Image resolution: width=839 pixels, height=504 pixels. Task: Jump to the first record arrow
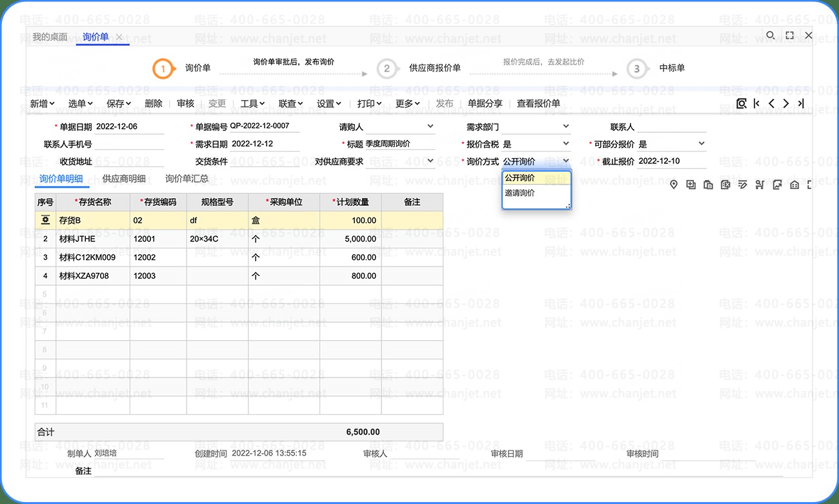[x=756, y=103]
